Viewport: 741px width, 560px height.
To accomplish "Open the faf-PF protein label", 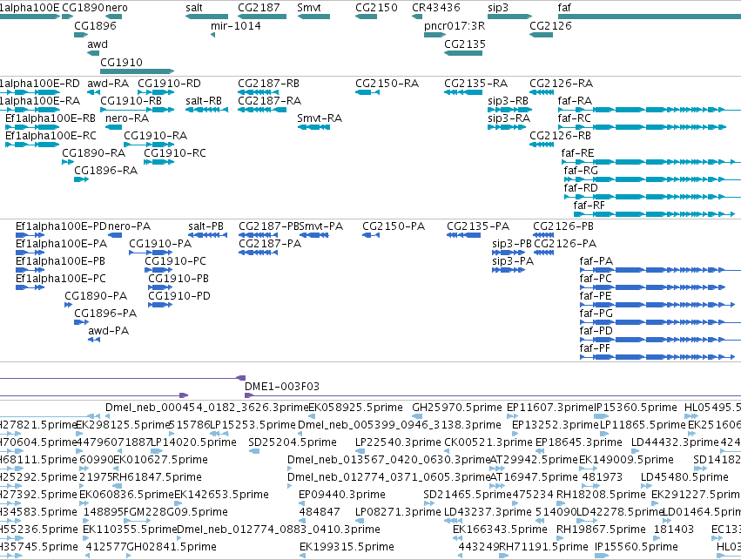I will (595, 348).
